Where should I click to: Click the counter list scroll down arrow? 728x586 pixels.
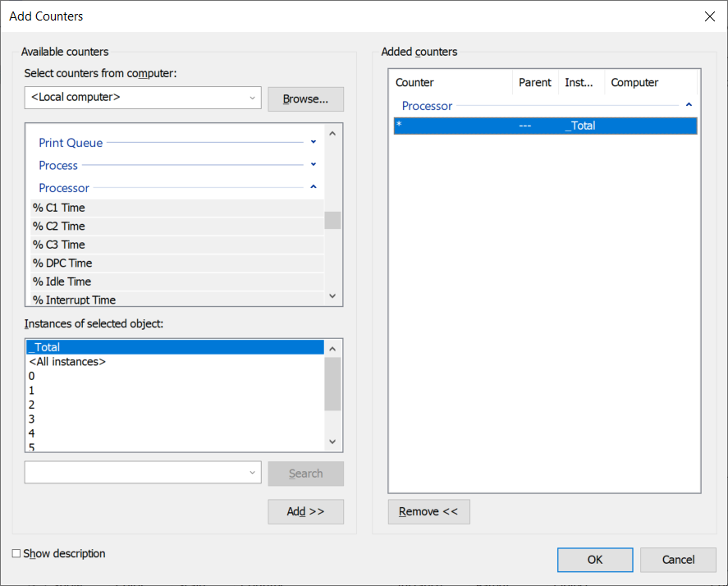coord(332,295)
